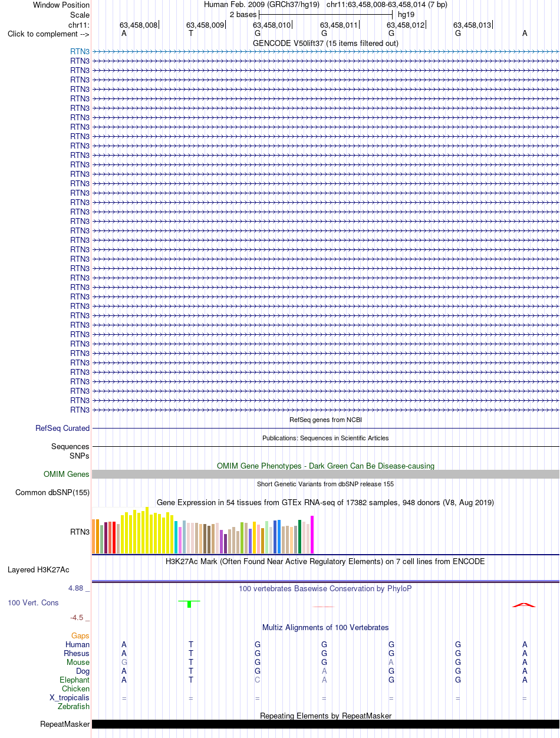
Task: Click the Human alignment row label
Action: (78, 644)
